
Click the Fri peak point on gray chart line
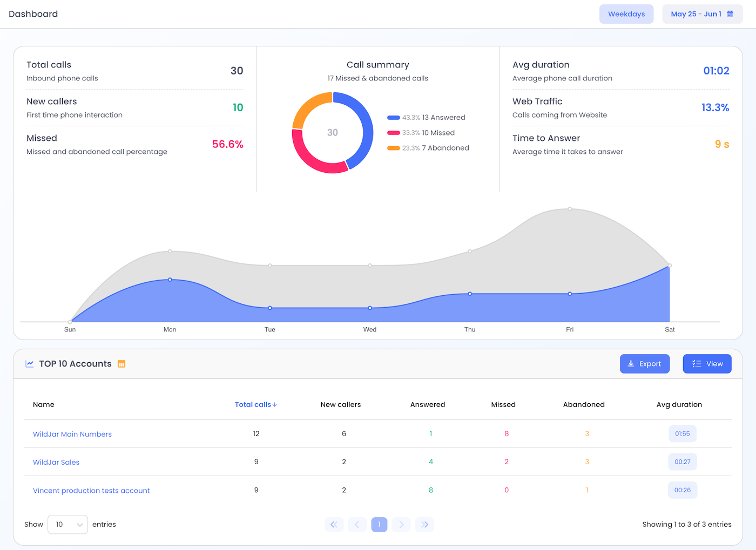pos(570,209)
